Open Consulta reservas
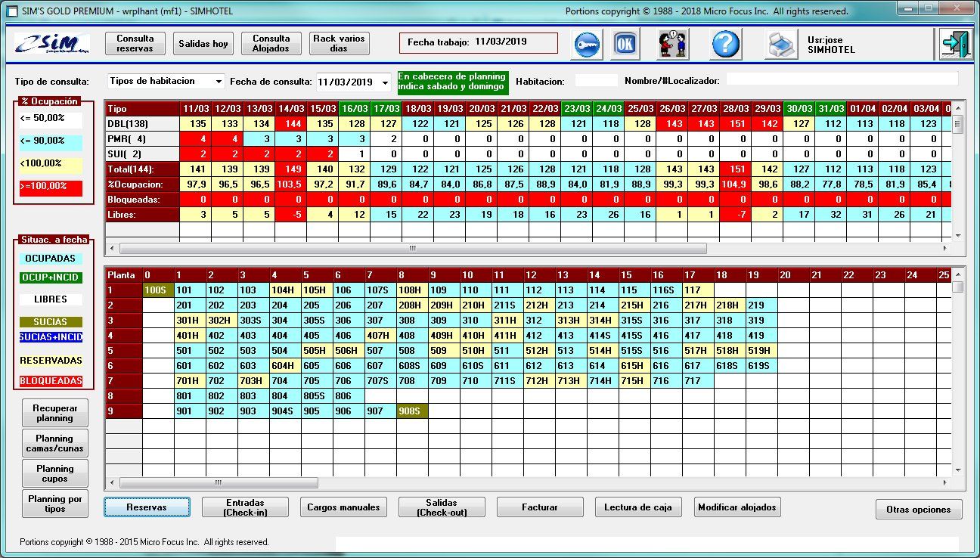 tap(135, 43)
